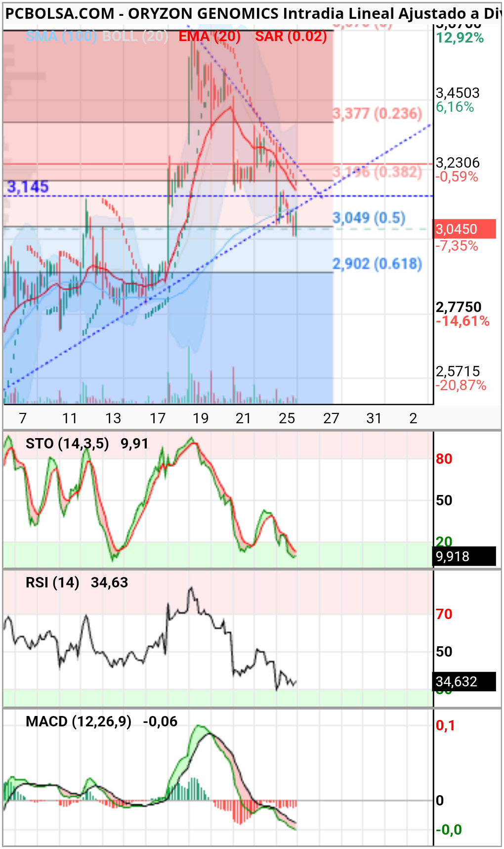
Task: Select the SAR (0.02) indicator label
Action: (x=291, y=36)
